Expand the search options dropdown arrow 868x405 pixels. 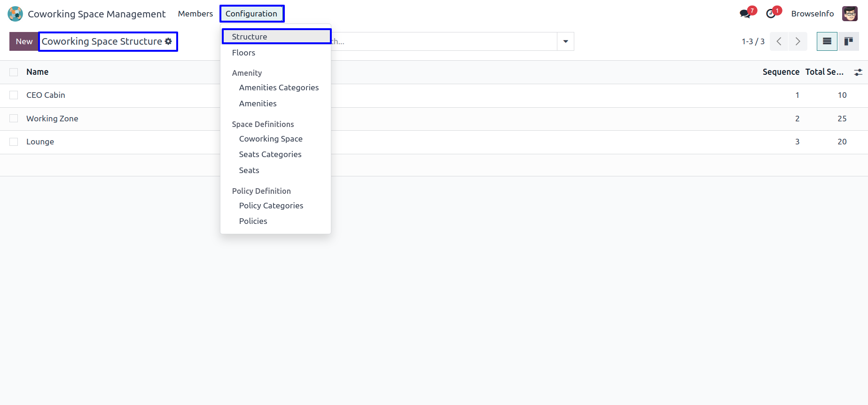[x=565, y=41]
